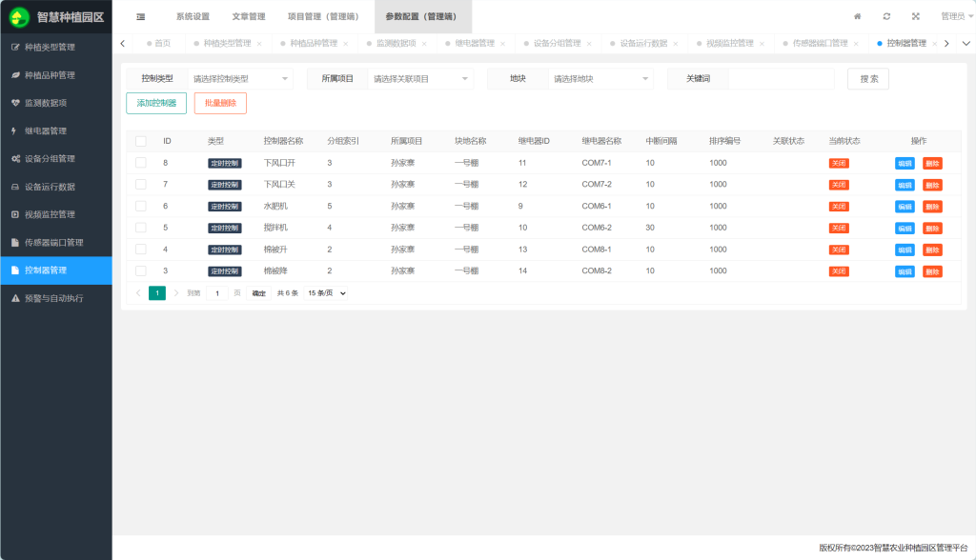Click the sidebar collapse menu icon
This screenshot has height=560, width=976.
point(140,16)
